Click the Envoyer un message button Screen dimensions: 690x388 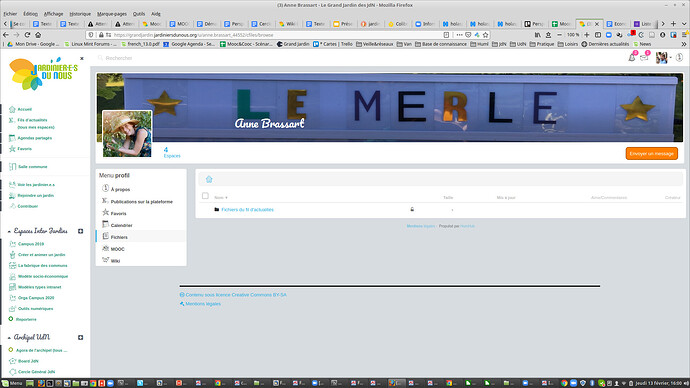(x=652, y=154)
